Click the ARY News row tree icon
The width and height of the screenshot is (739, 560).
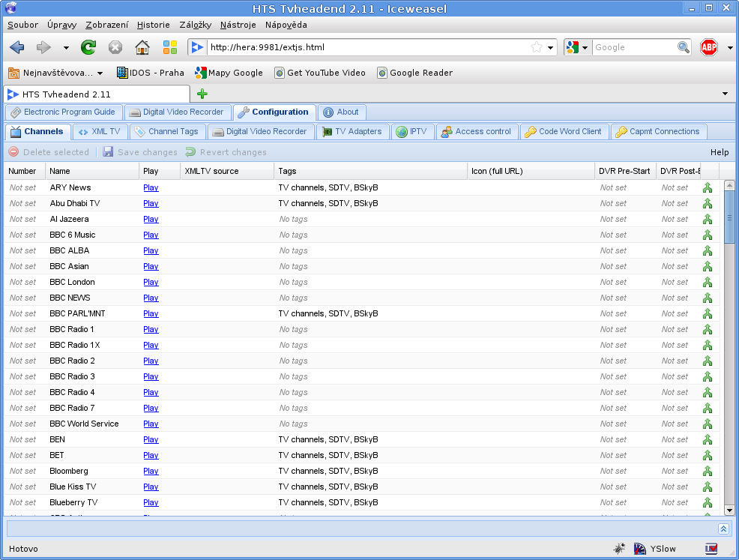[x=708, y=187]
